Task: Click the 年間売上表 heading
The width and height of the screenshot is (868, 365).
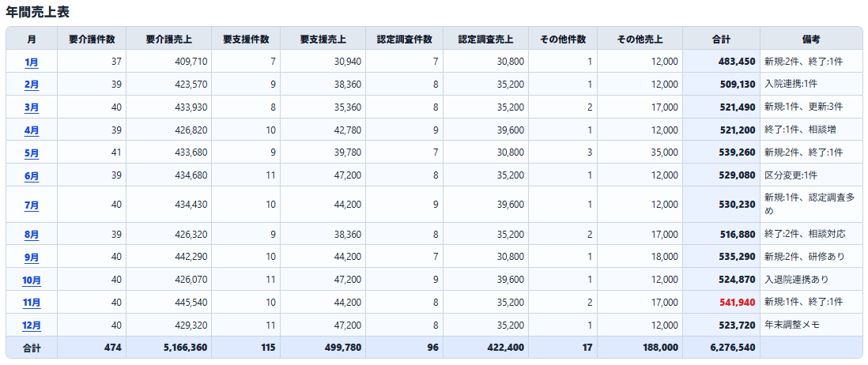Action: (x=38, y=12)
